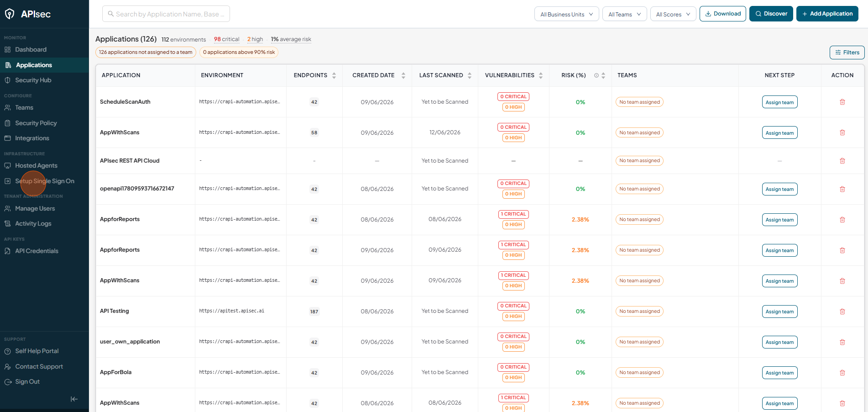Click the Add Application button
This screenshot has width=868, height=412.
827,14
